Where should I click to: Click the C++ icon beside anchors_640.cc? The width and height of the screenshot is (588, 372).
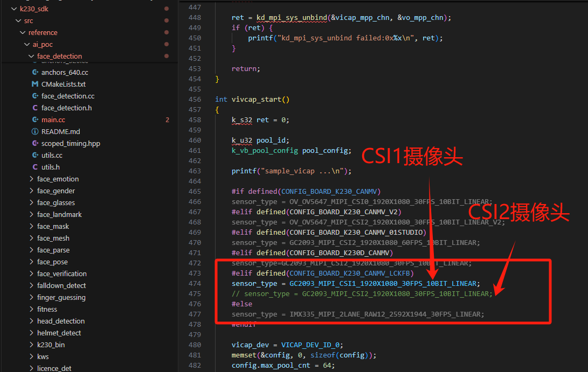point(35,72)
